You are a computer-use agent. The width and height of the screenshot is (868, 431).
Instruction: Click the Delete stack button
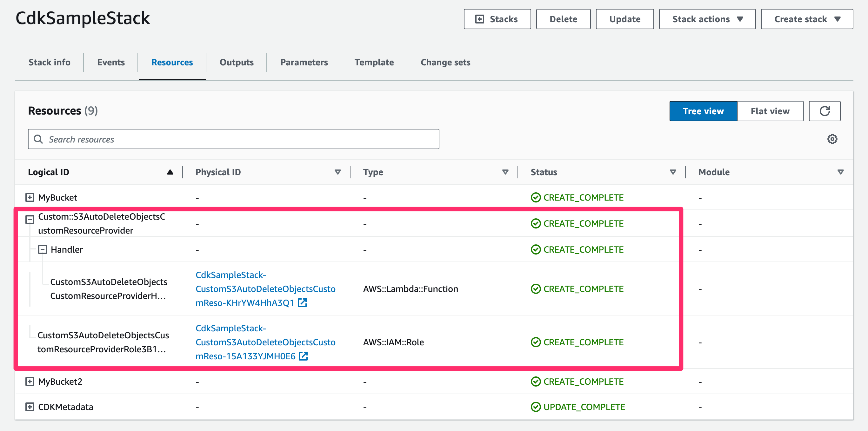[563, 19]
